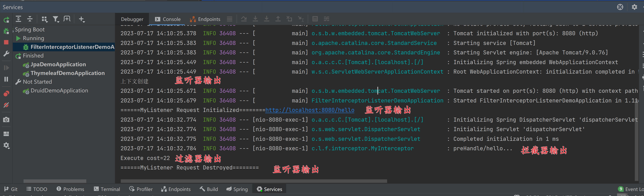The width and height of the screenshot is (644, 196).
Task: Click the debug rerun bug icon
Action: coord(6,31)
